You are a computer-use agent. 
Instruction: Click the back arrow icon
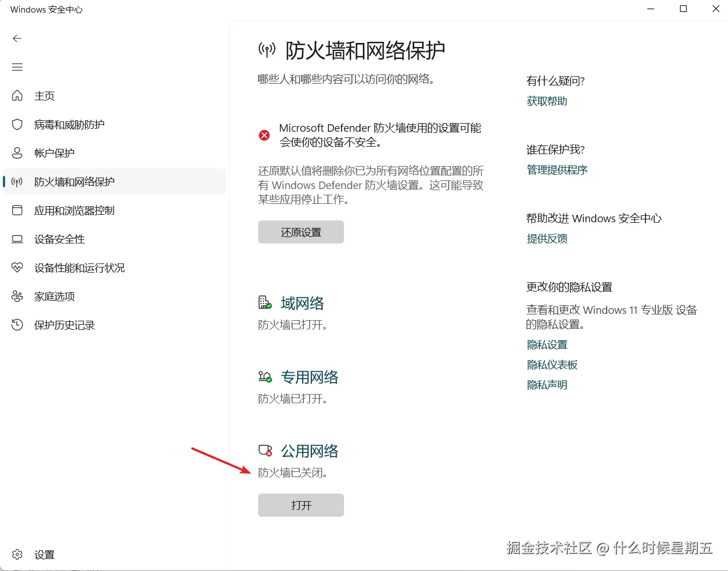point(17,38)
